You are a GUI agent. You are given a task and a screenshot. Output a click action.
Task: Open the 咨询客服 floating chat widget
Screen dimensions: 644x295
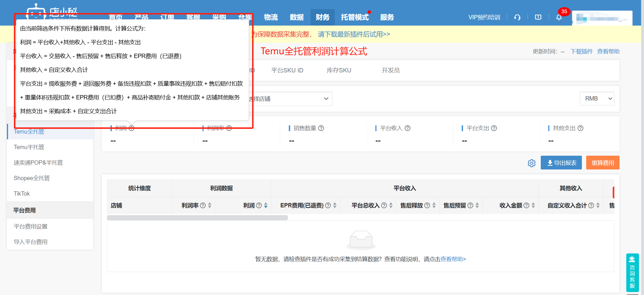[632, 272]
